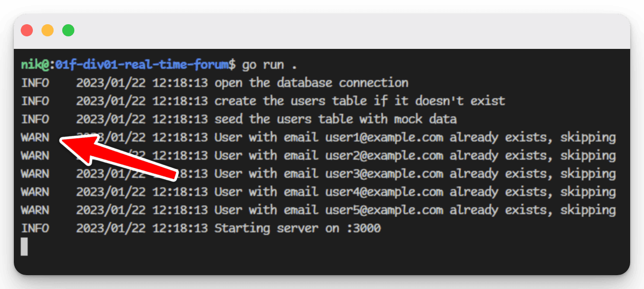Click "open the database connection" log line
The width and height of the screenshot is (644, 289).
[x=311, y=83]
